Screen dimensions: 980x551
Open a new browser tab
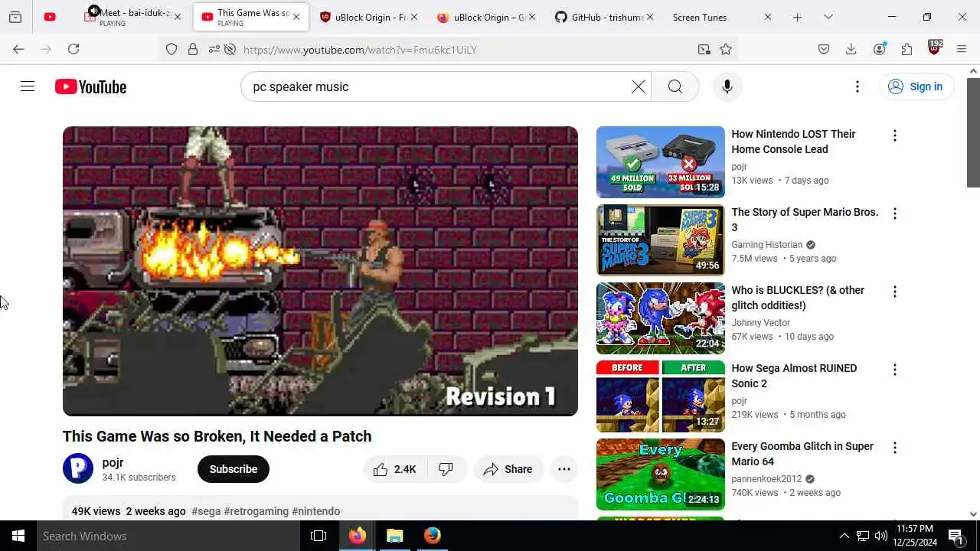[x=797, y=17]
